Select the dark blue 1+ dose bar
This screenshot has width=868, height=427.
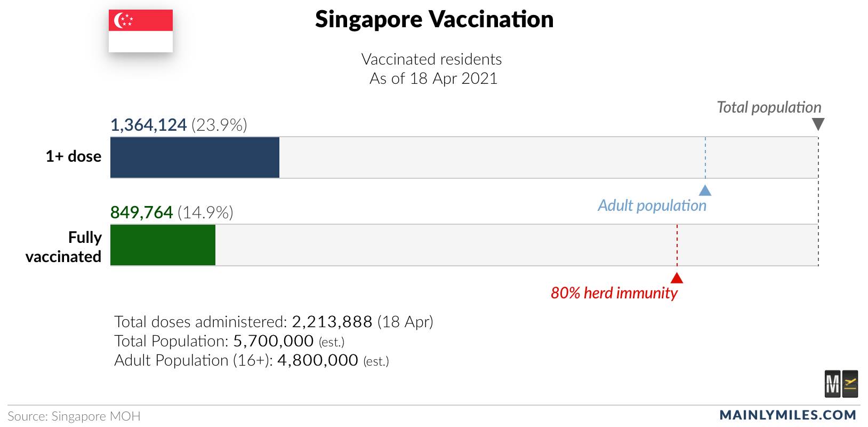[x=195, y=157]
